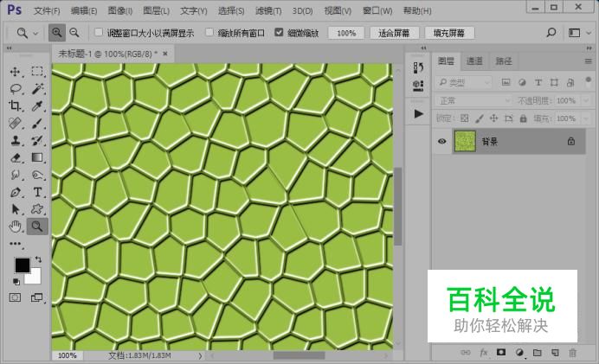Screen dimensions: 599x364
Task: Toggle lock transparent pixels
Action: coord(464,118)
